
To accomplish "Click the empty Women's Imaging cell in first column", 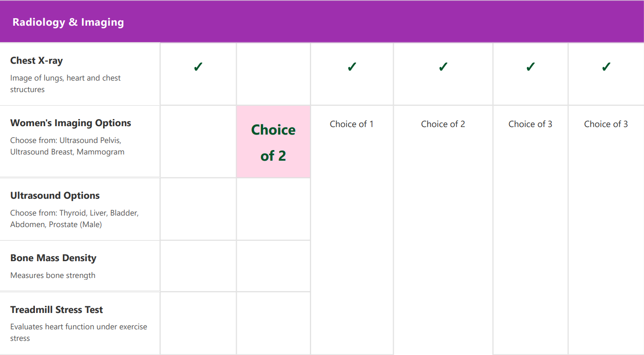I will pyautogui.click(x=198, y=142).
